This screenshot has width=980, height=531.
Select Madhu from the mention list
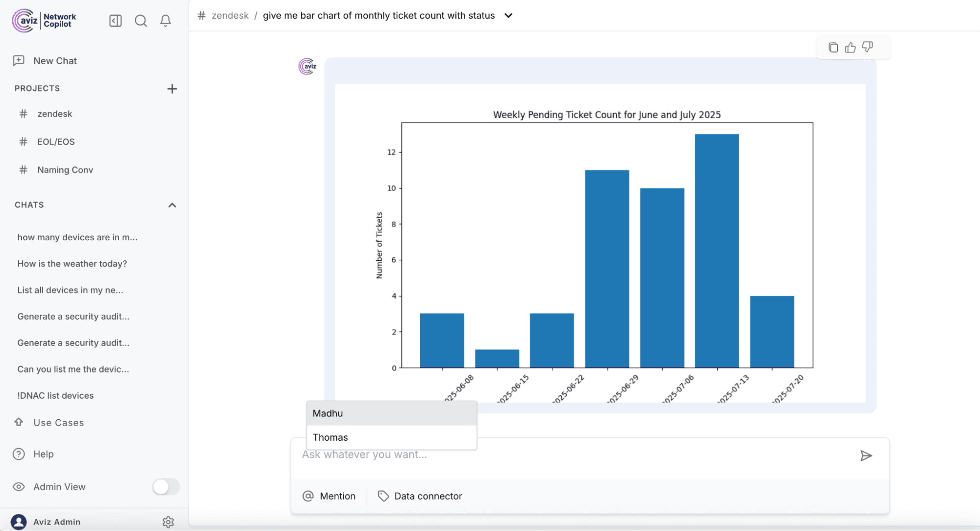327,413
